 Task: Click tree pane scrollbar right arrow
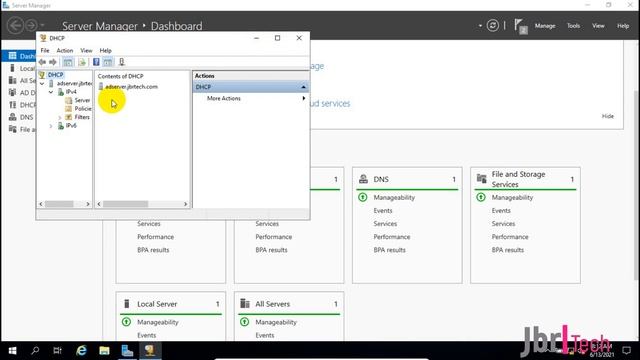[88, 204]
